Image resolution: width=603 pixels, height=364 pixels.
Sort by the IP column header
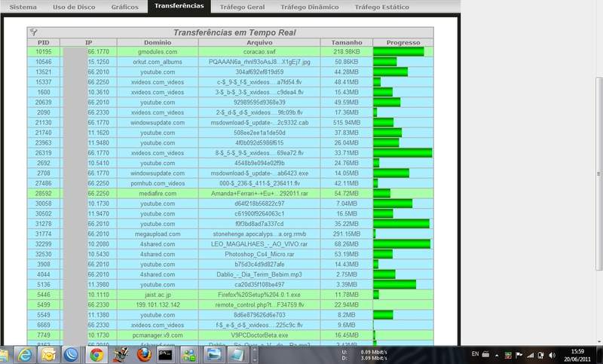pos(88,42)
